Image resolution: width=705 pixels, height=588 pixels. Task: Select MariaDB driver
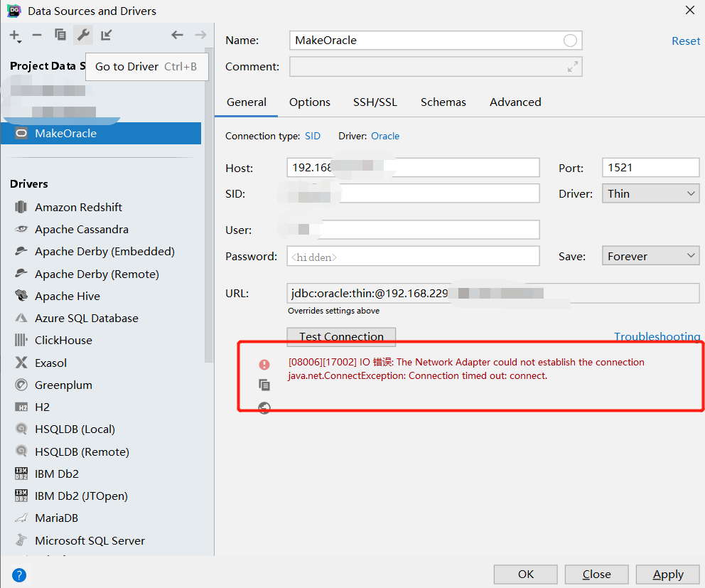[56, 518]
